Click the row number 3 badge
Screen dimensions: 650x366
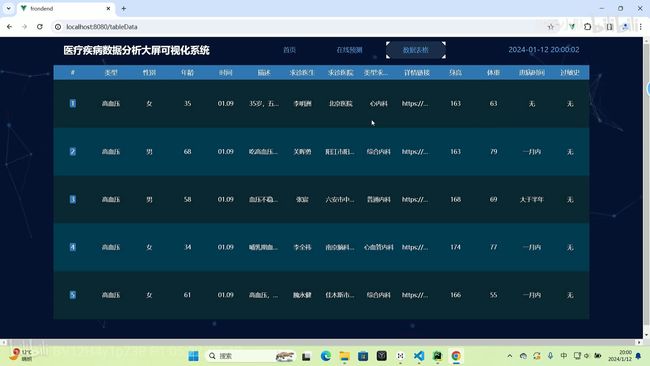click(x=73, y=199)
